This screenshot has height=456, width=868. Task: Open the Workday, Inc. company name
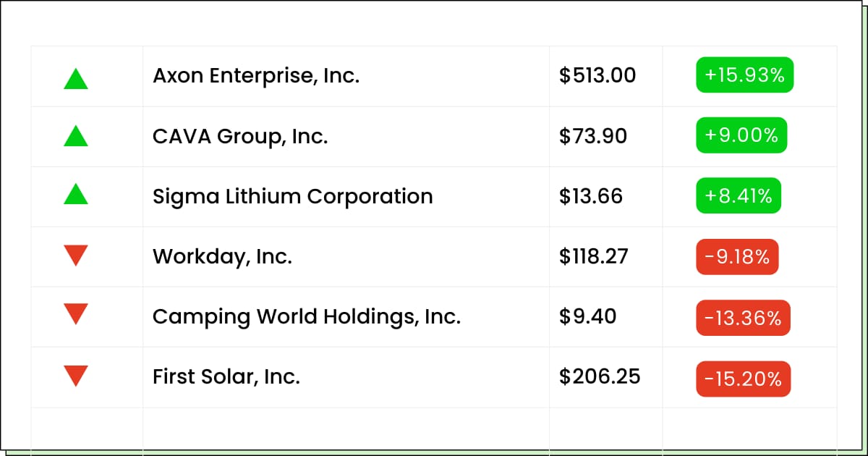[223, 256]
